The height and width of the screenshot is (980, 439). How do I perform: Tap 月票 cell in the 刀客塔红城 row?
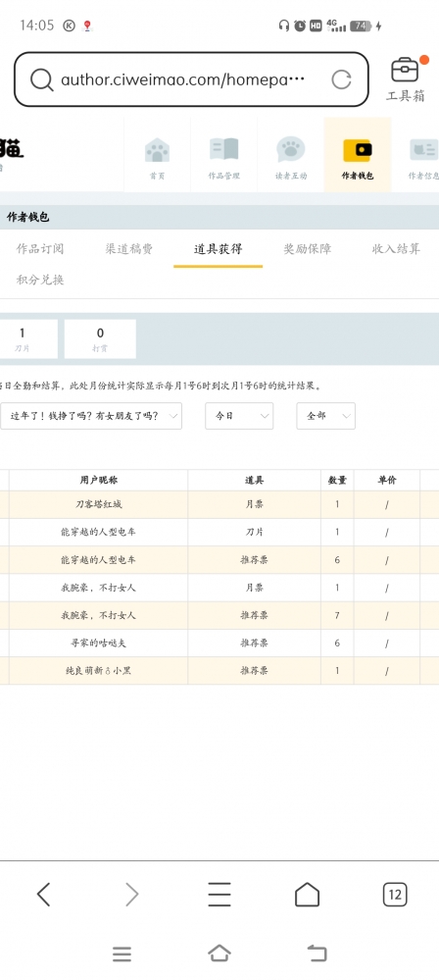[x=254, y=504]
